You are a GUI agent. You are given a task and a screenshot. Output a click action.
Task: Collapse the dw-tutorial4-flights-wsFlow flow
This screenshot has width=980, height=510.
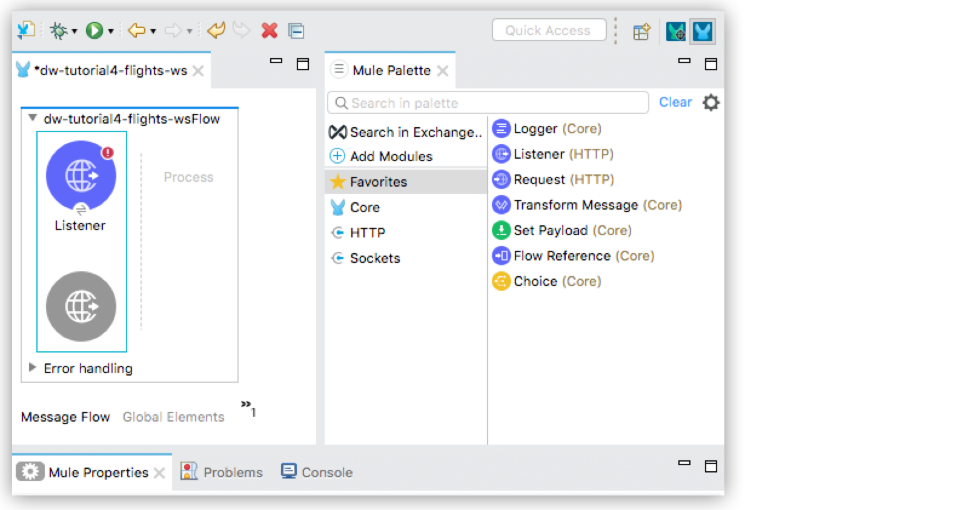click(33, 119)
